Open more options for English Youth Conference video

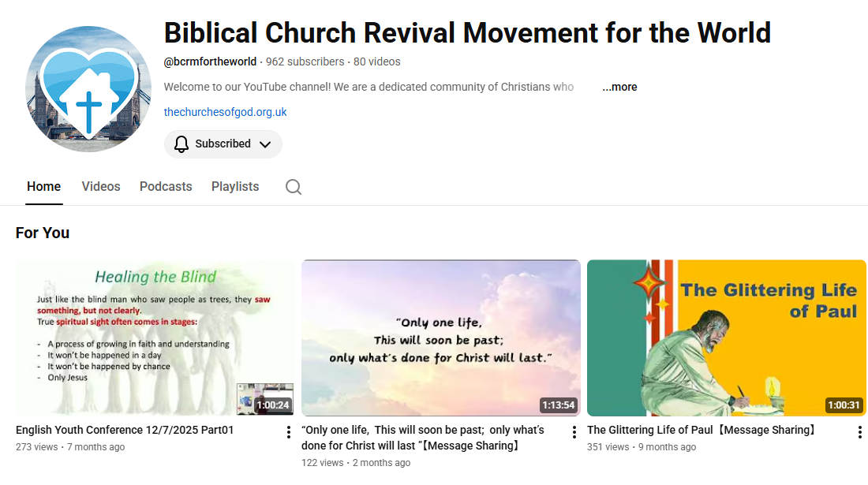[288, 432]
